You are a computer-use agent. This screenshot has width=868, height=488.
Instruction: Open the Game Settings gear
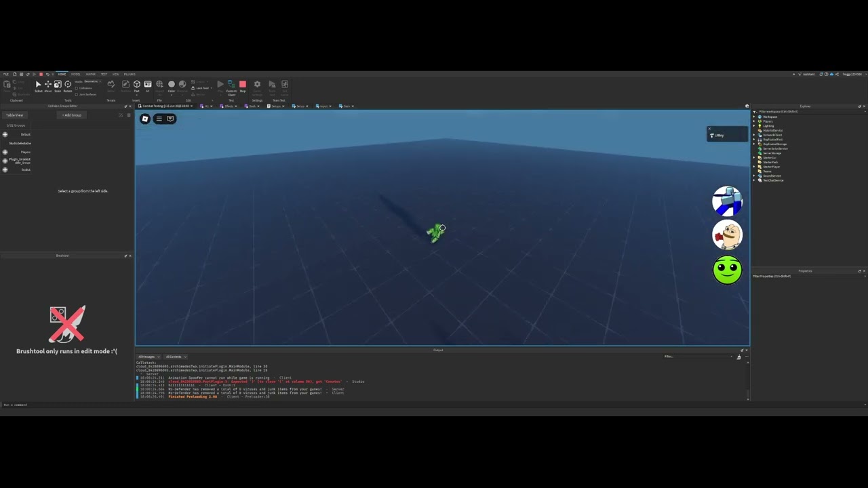(x=257, y=83)
